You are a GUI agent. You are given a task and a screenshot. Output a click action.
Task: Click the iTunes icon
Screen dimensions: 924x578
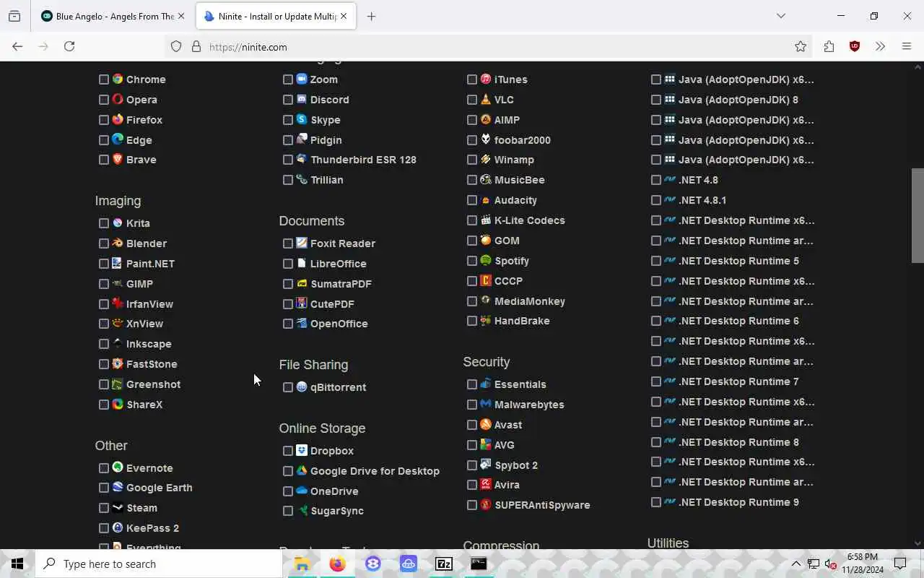[486, 79]
